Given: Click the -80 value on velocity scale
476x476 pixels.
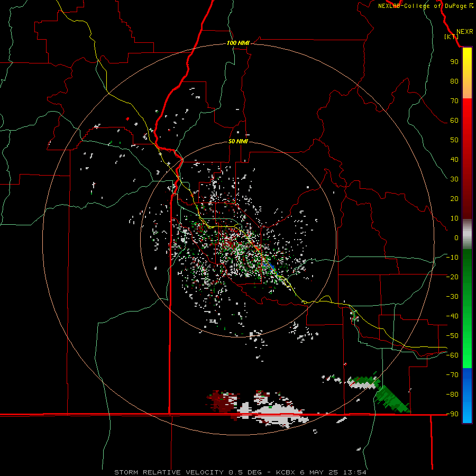Looking at the screenshot, I should point(452,395).
